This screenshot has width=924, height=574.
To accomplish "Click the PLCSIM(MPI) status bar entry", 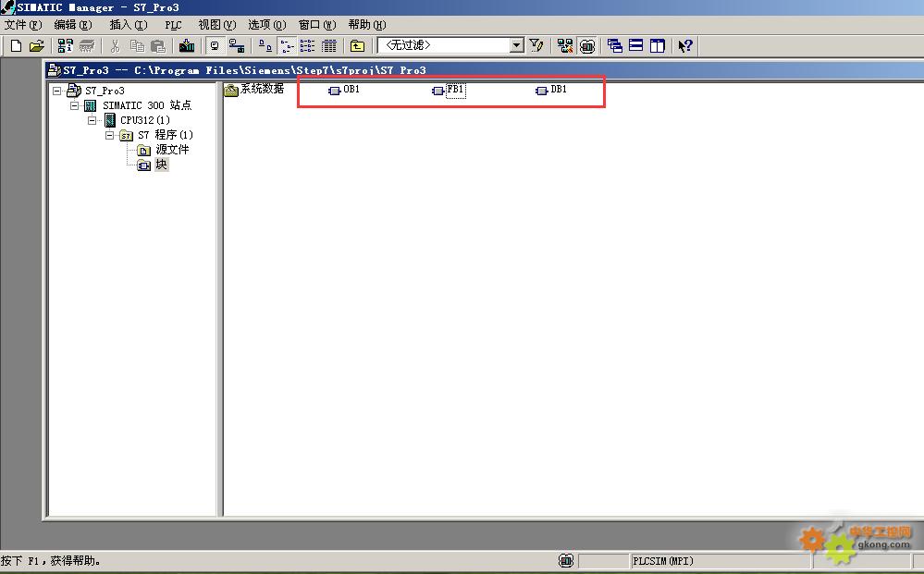I will pos(663,561).
